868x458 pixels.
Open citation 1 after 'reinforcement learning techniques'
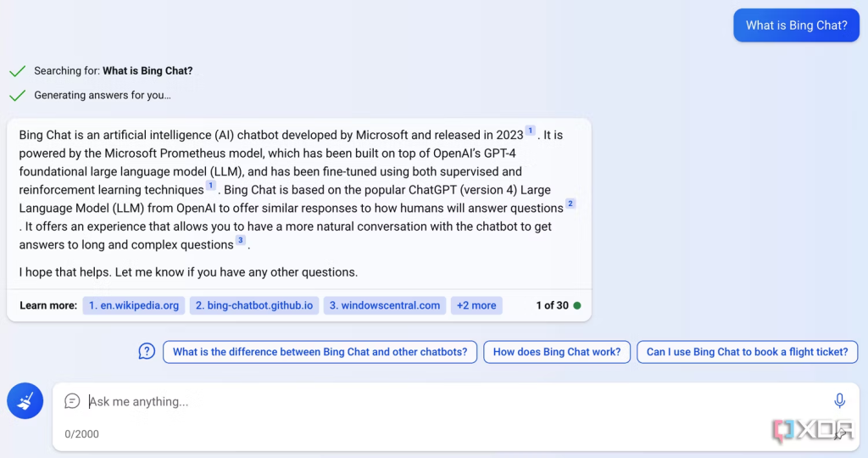pos(210,186)
